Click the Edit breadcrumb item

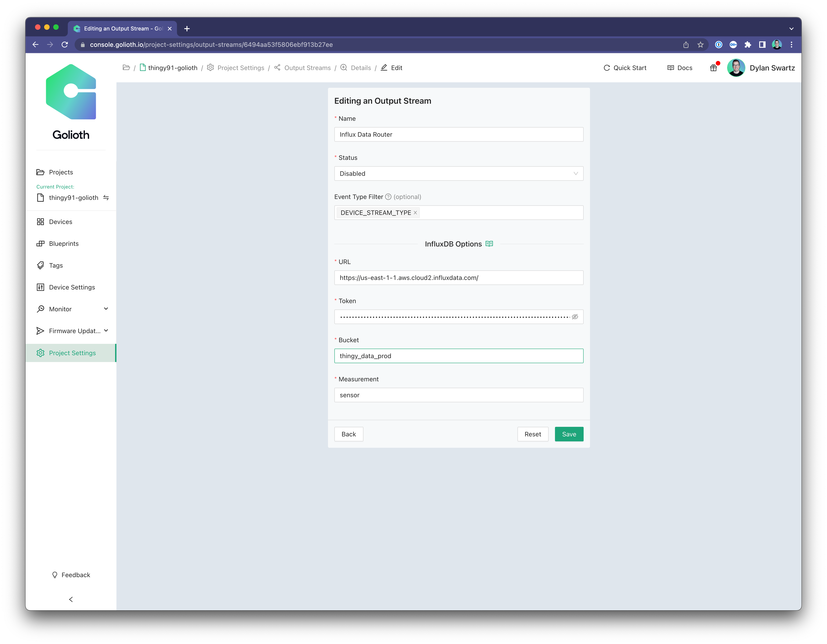(x=391, y=68)
